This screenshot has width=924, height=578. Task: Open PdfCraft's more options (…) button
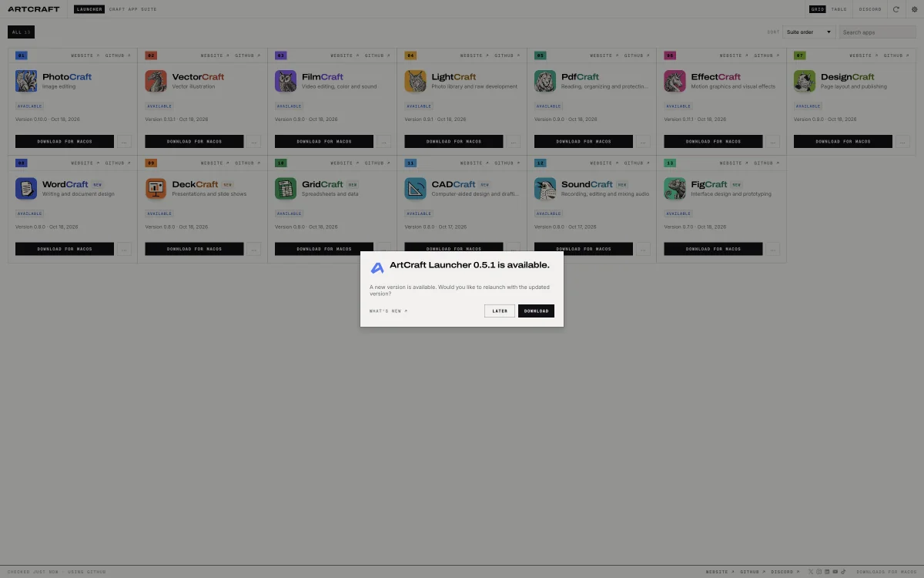(x=644, y=142)
